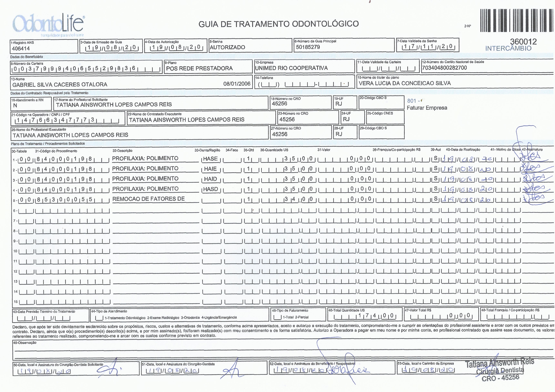This screenshot has height=392, width=555.
Task: Click the Número da Guia Principal 50185279
Action: pos(308,47)
